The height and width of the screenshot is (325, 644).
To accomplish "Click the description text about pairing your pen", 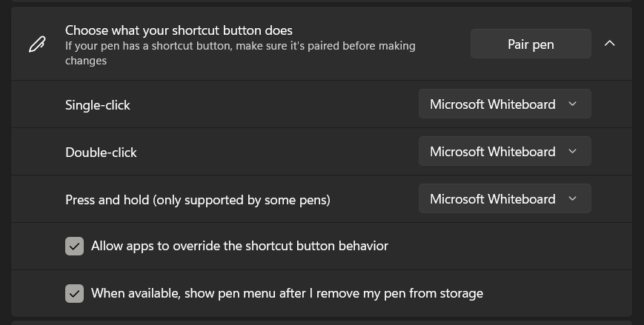I will (240, 53).
